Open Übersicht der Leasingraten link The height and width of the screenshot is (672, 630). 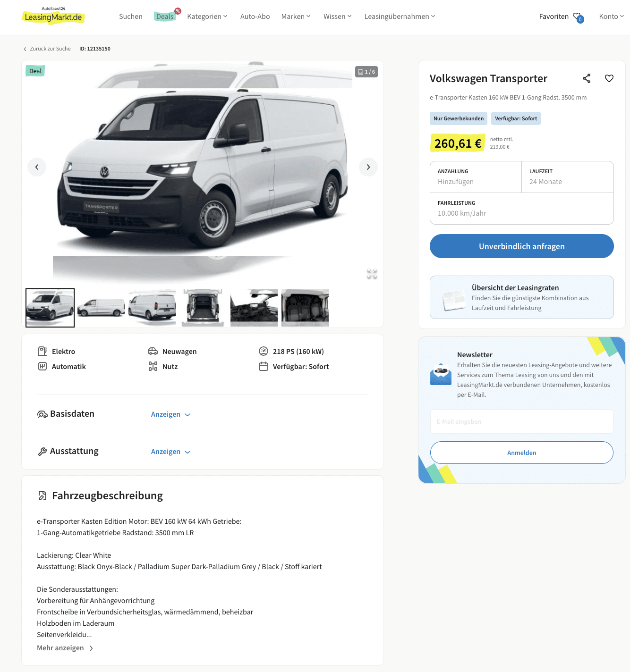[515, 288]
